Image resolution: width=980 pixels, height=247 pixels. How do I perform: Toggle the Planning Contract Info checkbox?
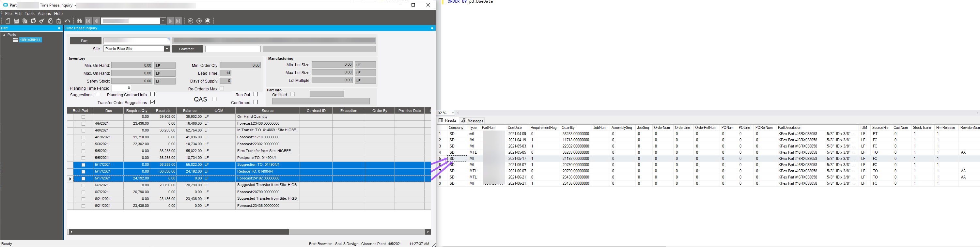152,94
